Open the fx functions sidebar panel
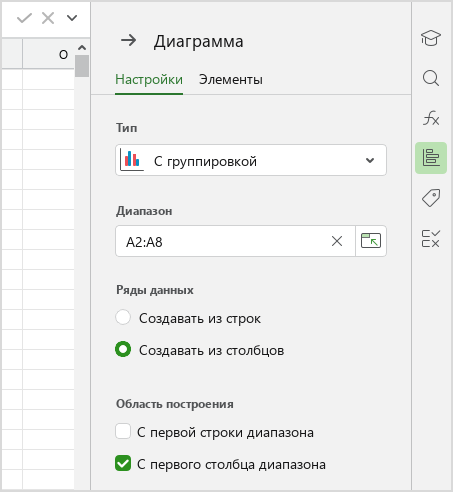This screenshot has width=453, height=492. click(x=431, y=118)
